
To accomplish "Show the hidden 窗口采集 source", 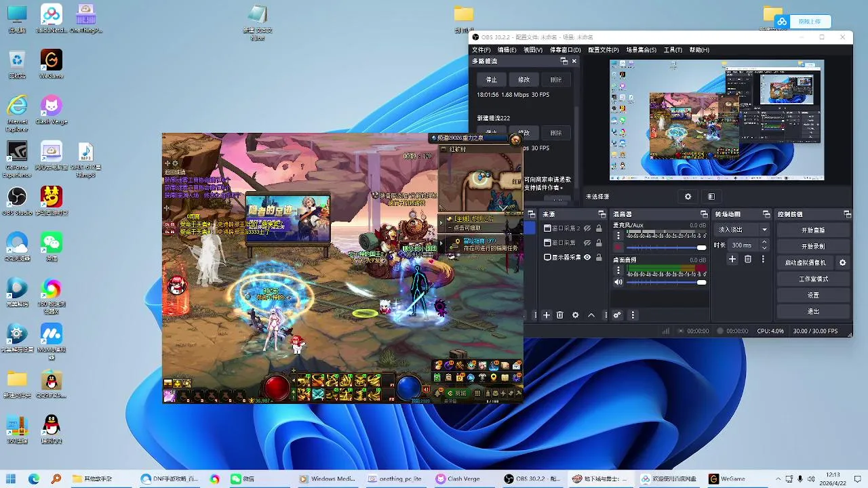I will 587,243.
